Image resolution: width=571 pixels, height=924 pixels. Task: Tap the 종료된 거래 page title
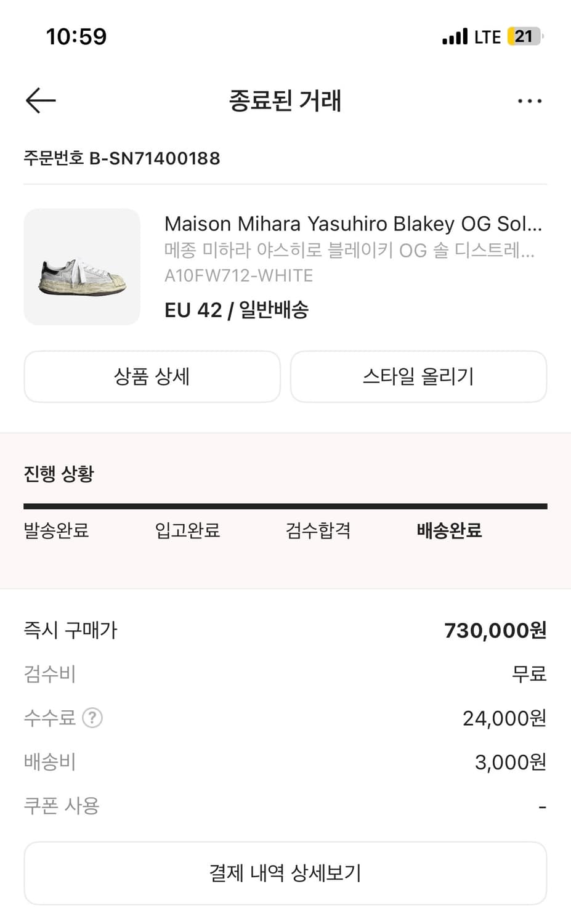pos(285,100)
